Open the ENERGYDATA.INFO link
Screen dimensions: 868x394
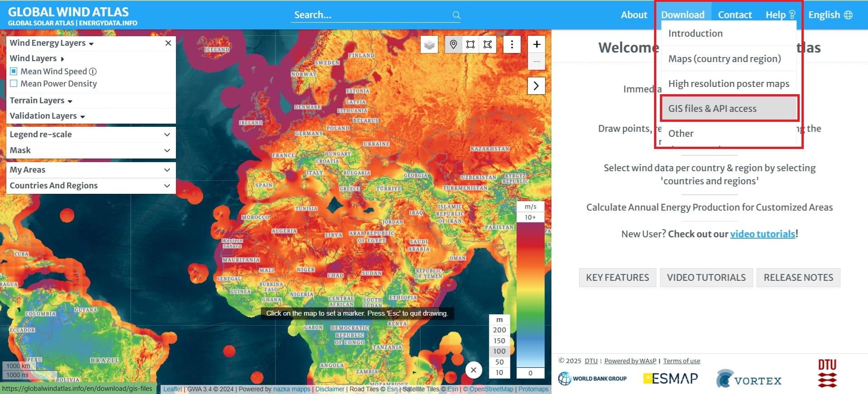(108, 23)
